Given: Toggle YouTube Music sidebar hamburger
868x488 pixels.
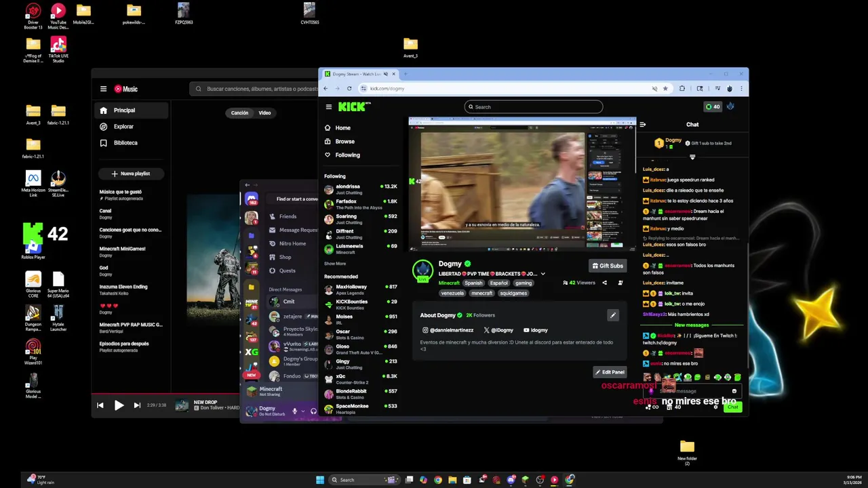Looking at the screenshot, I should (103, 89).
